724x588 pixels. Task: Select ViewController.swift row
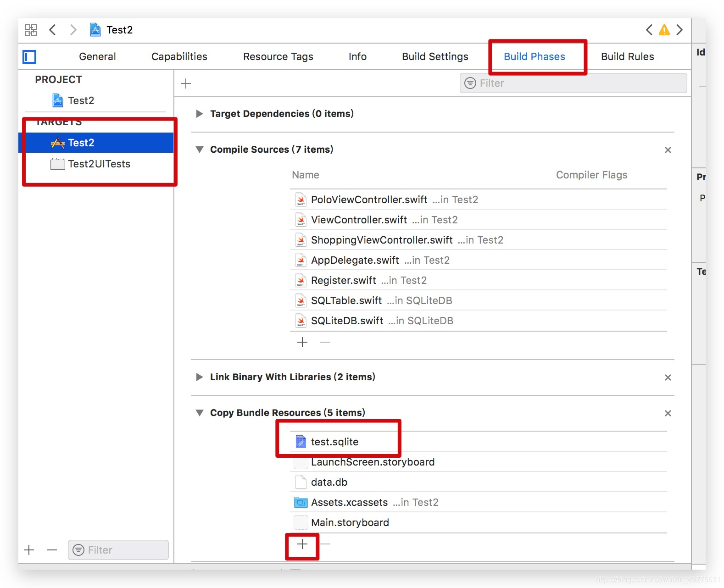tap(479, 220)
